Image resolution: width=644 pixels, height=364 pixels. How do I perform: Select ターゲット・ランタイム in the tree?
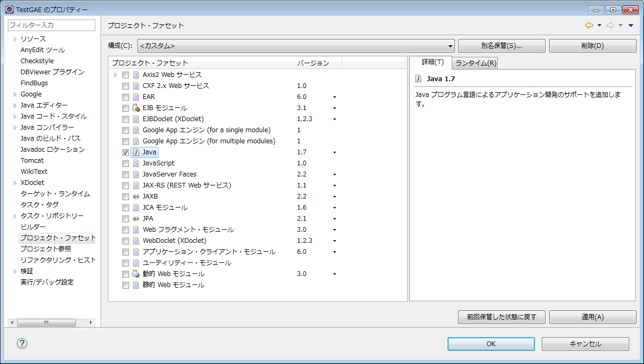point(55,194)
